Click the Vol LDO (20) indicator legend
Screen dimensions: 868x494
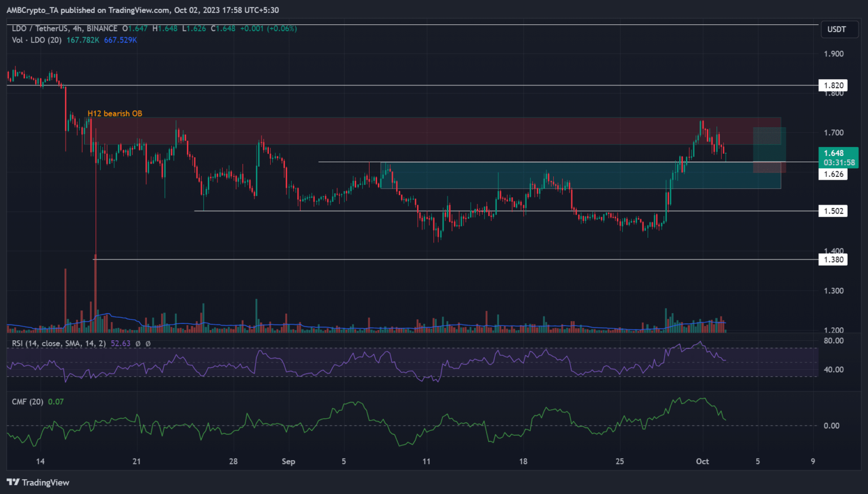click(x=37, y=40)
